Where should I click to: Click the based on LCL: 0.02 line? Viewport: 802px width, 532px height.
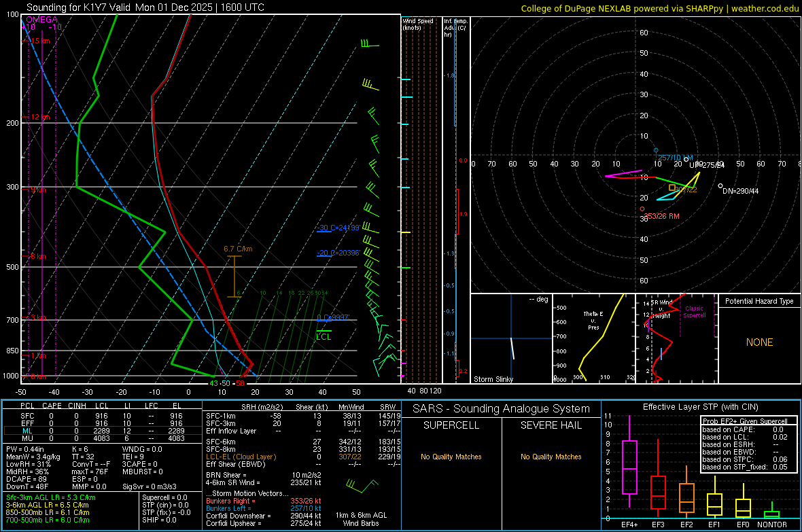pos(745,437)
